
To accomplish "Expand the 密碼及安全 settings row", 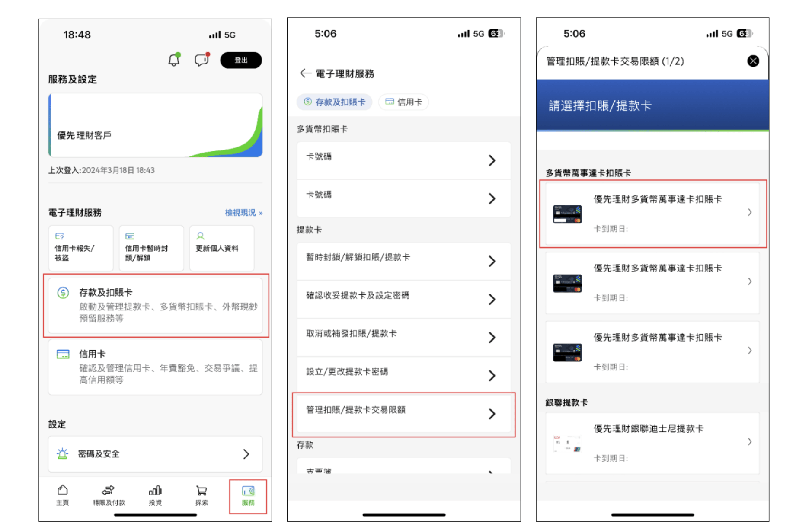I will click(156, 454).
